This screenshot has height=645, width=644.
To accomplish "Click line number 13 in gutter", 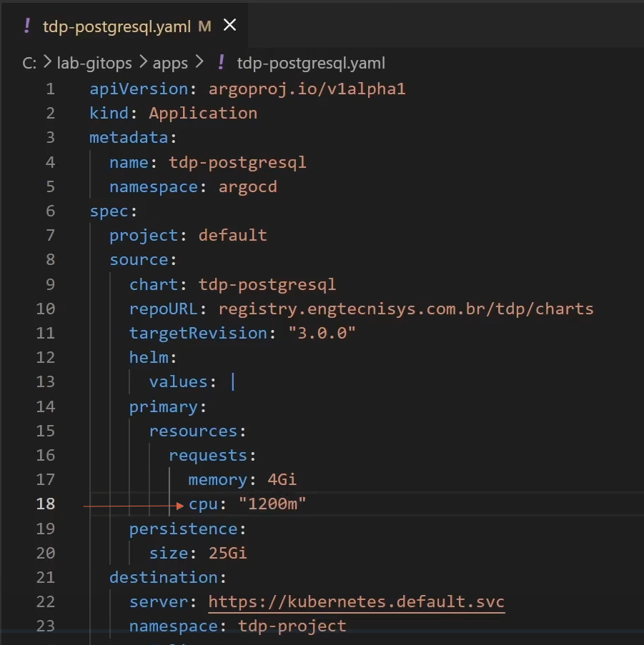I will pyautogui.click(x=45, y=381).
